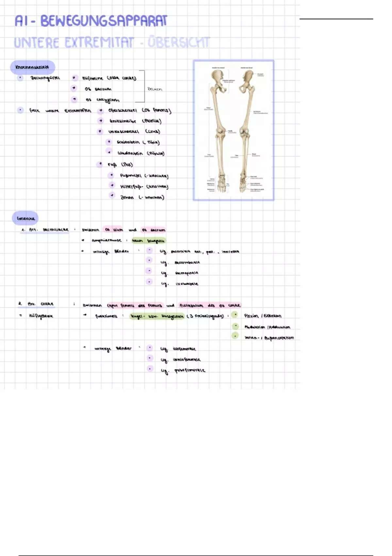Image resolution: width=392 pixels, height=556 pixels.
Task: Click green bullet next to 'Flexion / Extension'
Action: 235,315
